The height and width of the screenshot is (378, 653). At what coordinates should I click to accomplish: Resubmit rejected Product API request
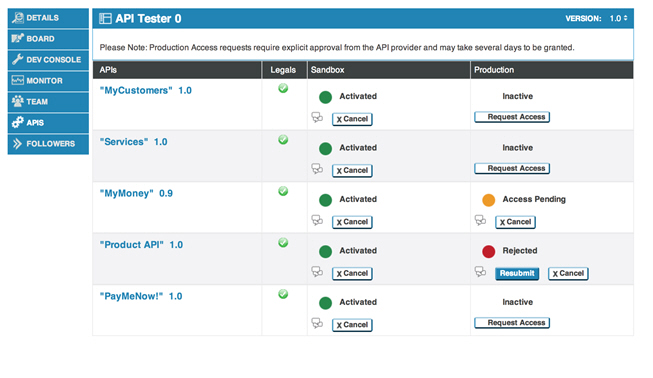pyautogui.click(x=517, y=274)
